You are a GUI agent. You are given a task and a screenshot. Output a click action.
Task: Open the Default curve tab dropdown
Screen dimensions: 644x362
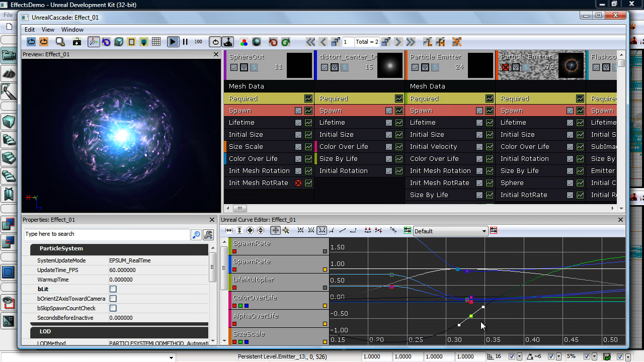click(x=484, y=231)
